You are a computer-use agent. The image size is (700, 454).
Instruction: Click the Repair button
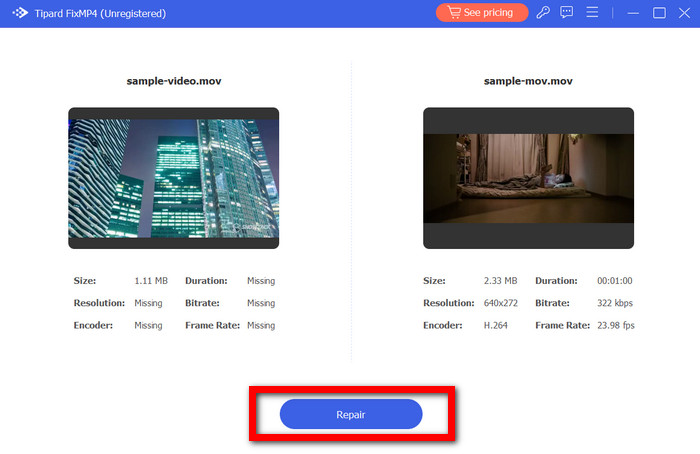351,414
